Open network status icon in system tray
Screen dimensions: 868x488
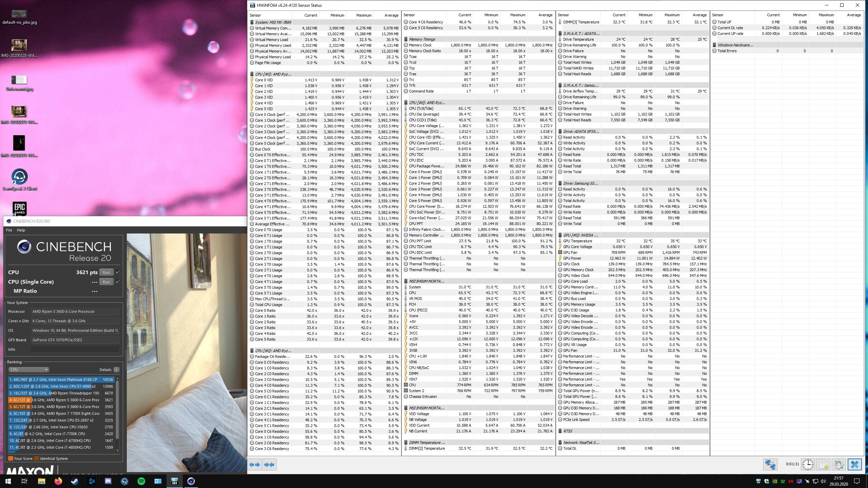[x=815, y=481]
